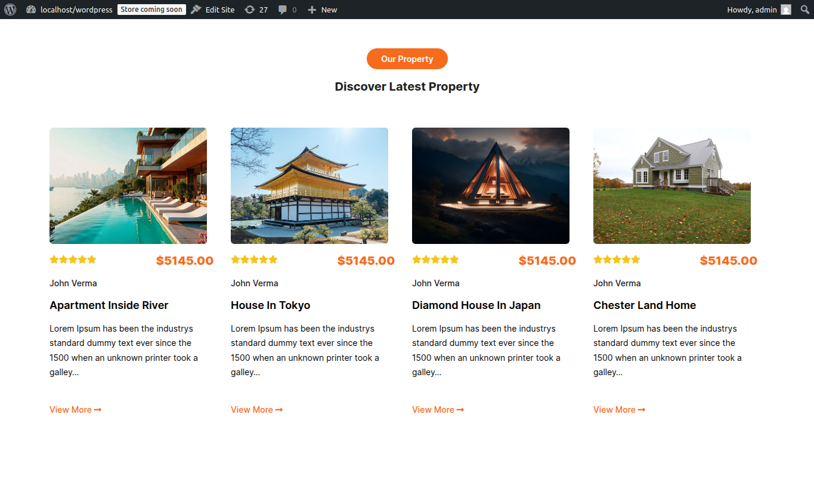Click Lorem Ipsum description of House In Tokyo
This screenshot has width=814, height=504.
(305, 350)
